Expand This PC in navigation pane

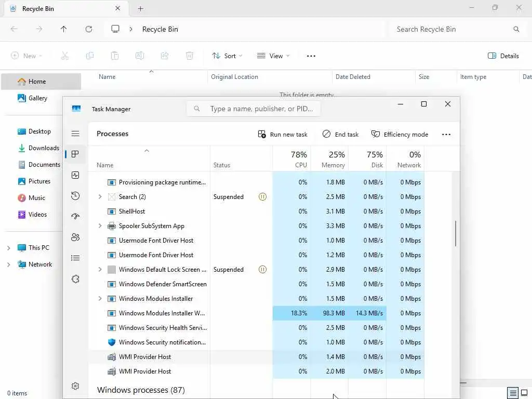tap(8, 248)
